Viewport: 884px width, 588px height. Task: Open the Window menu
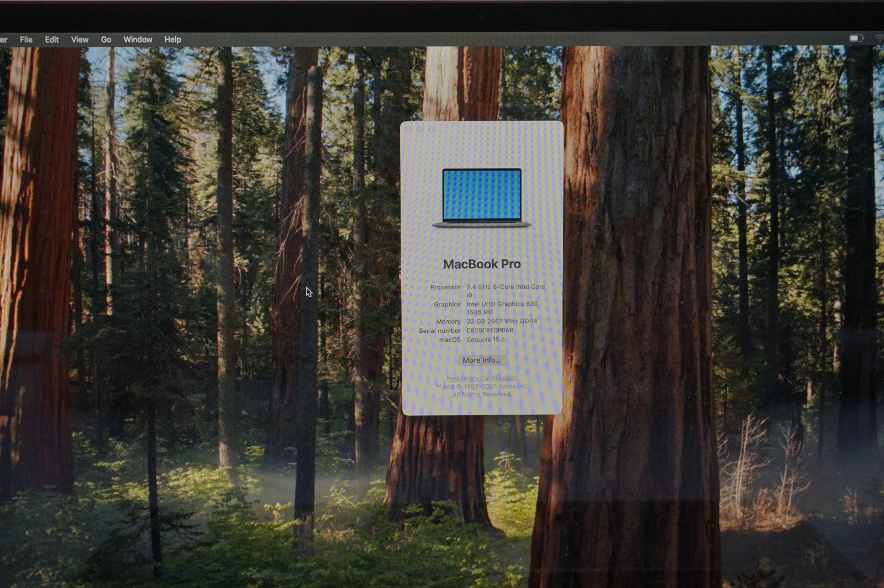click(x=138, y=40)
